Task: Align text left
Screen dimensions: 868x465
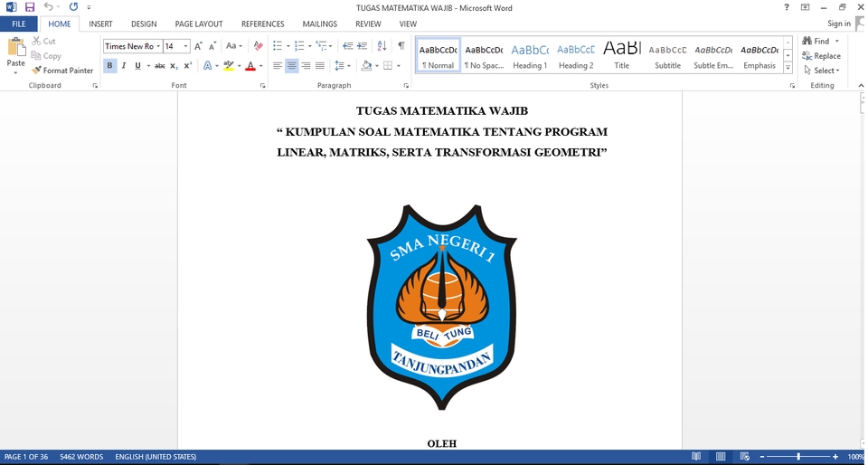Action: 278,66
